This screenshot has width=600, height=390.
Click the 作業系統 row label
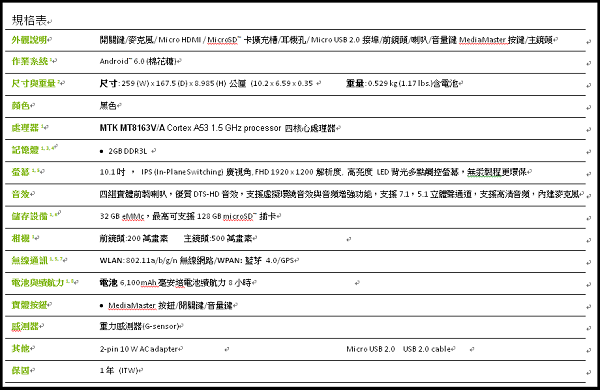tap(30, 61)
